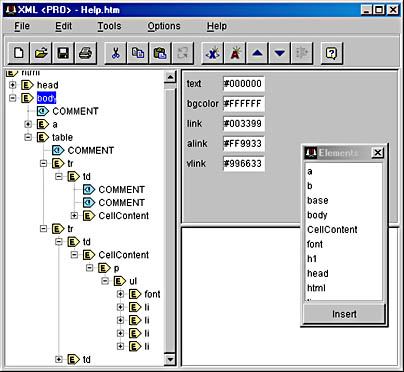Image resolution: width=404 pixels, height=372 pixels.
Task: Click the X element wizard toolbar icon
Action: pyautogui.click(x=213, y=53)
